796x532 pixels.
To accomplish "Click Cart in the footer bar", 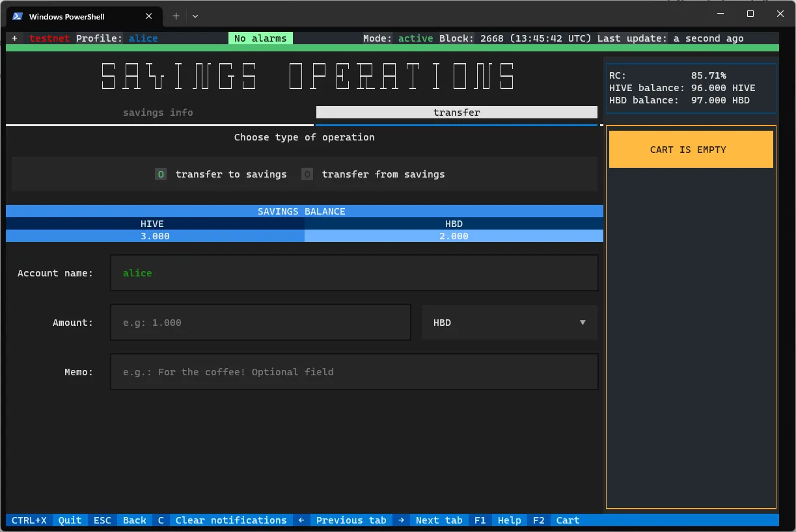I will pos(568,520).
